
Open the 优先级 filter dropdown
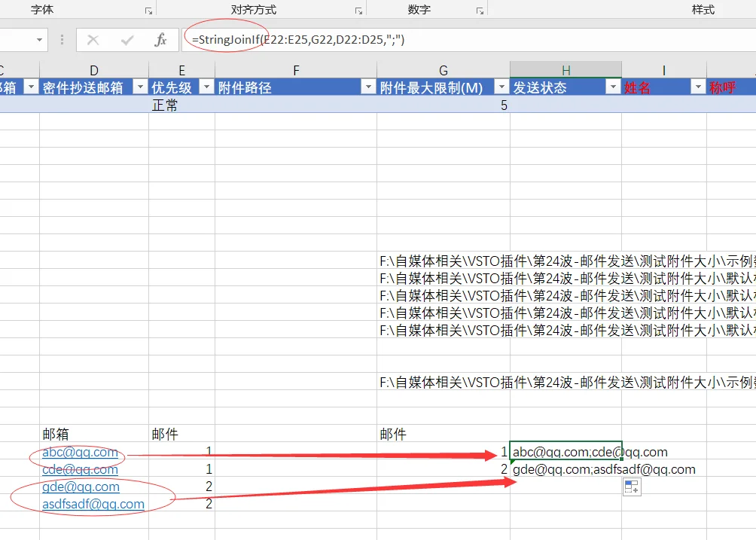[206, 87]
